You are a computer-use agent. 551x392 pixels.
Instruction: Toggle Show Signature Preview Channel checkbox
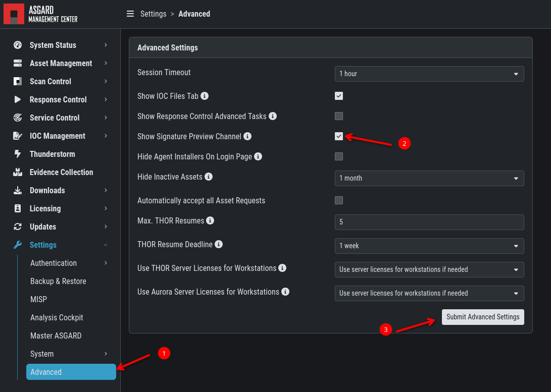pos(339,136)
